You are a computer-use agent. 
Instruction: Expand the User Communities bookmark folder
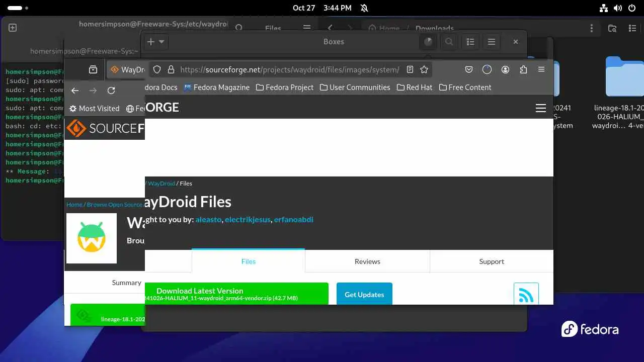pyautogui.click(x=355, y=87)
